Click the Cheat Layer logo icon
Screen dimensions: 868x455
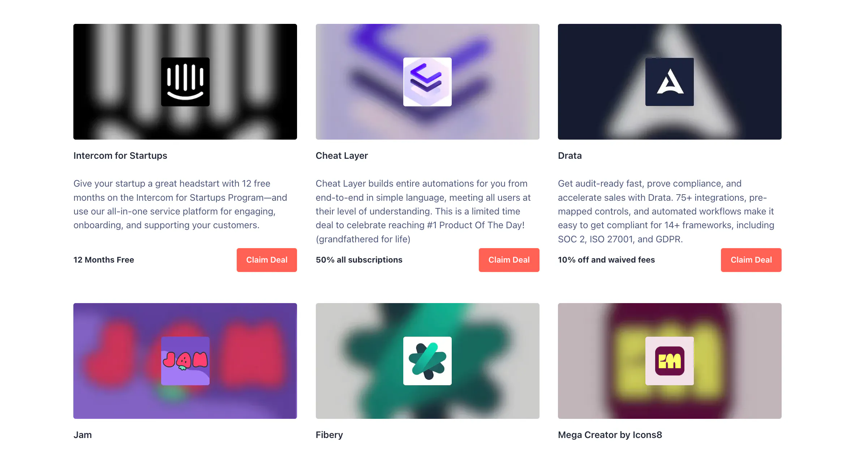427,82
